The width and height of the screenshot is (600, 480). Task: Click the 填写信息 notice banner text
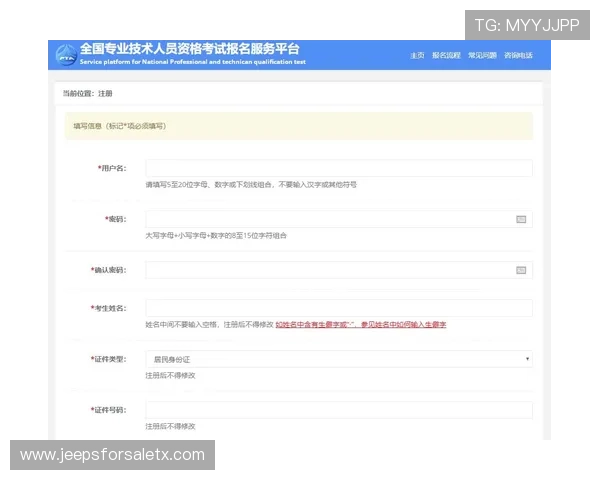coord(120,126)
